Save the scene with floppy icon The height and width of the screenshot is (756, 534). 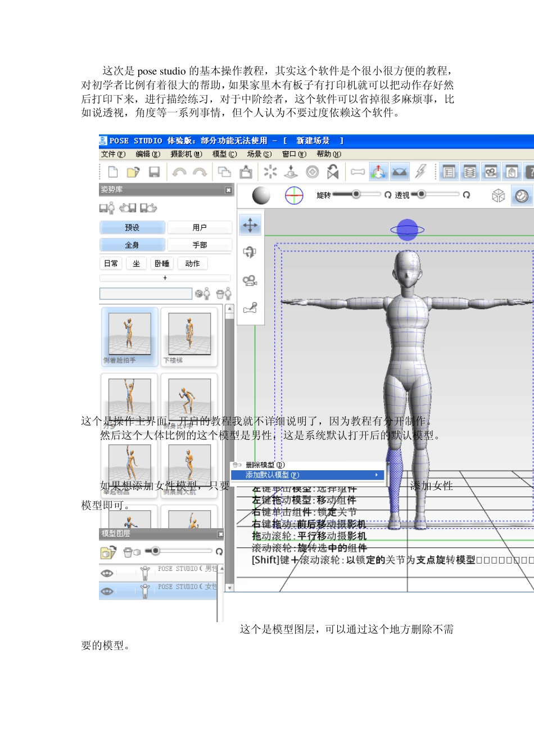tap(154, 172)
